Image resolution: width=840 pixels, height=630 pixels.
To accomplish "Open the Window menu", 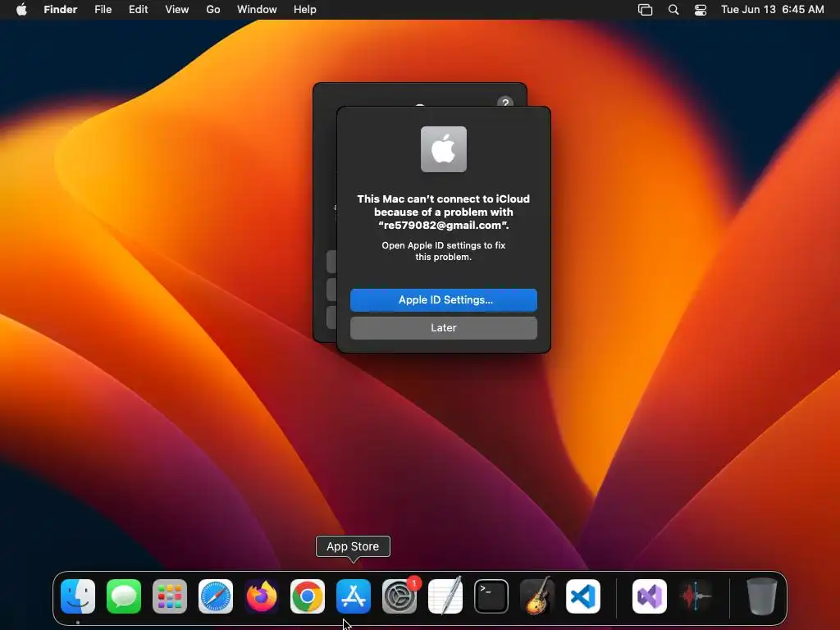I will coord(257,10).
